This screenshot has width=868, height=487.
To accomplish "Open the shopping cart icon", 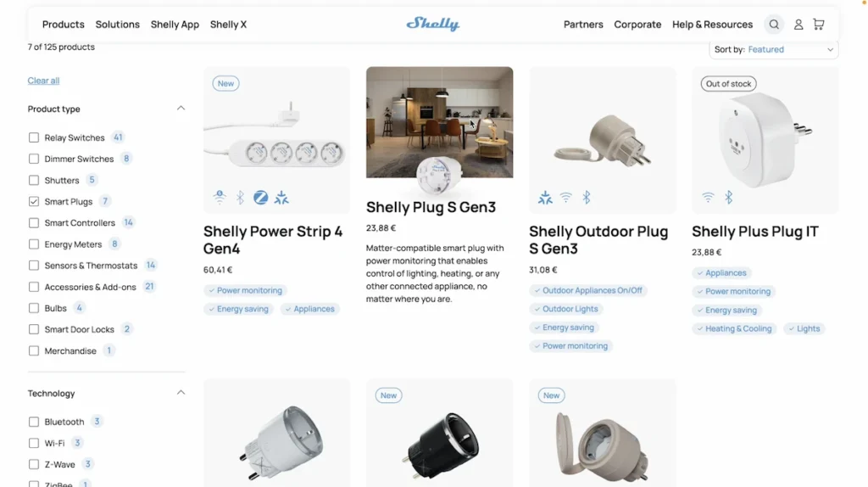I will point(819,25).
